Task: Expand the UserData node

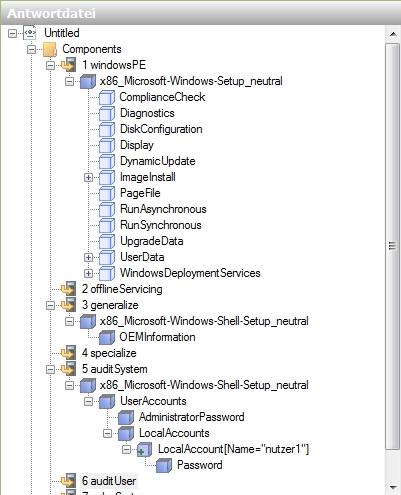Action: coord(88,257)
